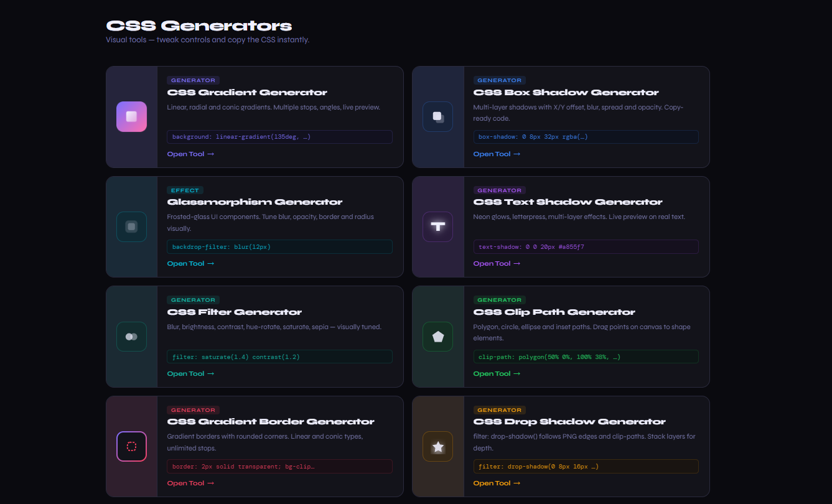The image size is (832, 504).
Task: Click the Glassmorphism Generator title
Action: 255,202
